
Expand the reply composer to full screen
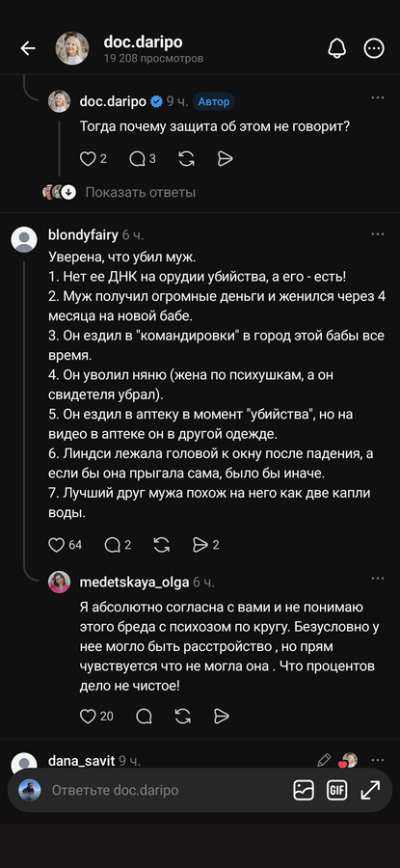point(370,790)
